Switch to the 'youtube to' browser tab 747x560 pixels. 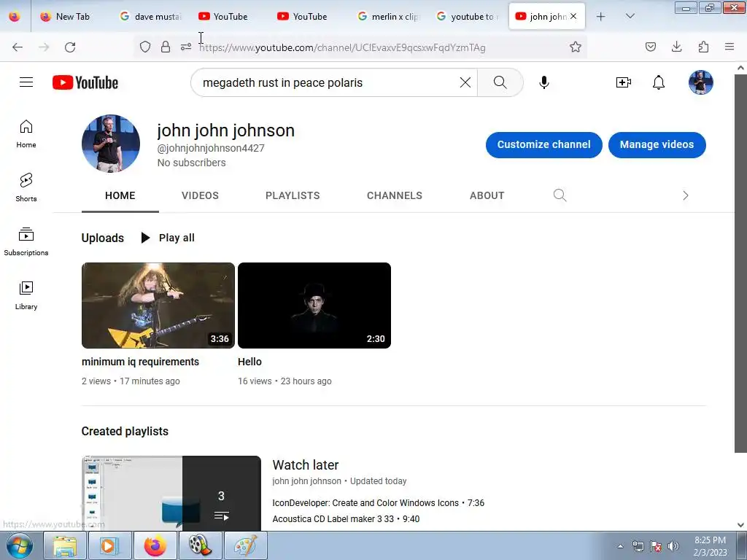click(468, 16)
